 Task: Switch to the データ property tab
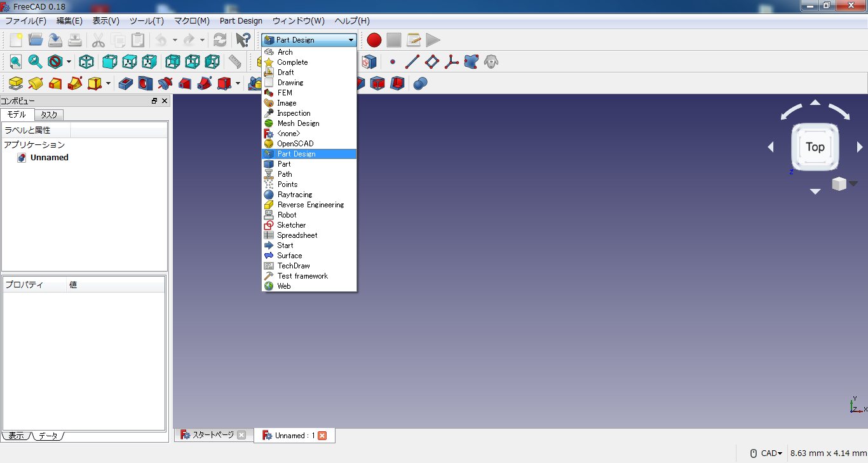coord(48,436)
